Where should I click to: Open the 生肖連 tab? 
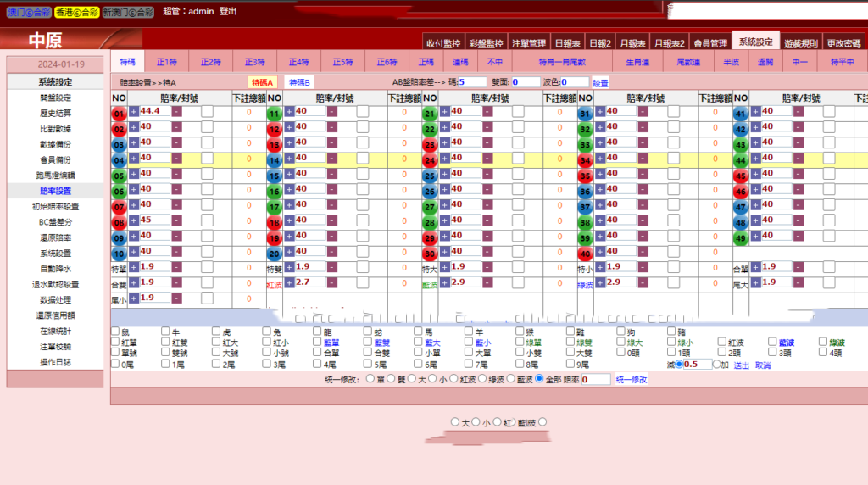coord(637,62)
